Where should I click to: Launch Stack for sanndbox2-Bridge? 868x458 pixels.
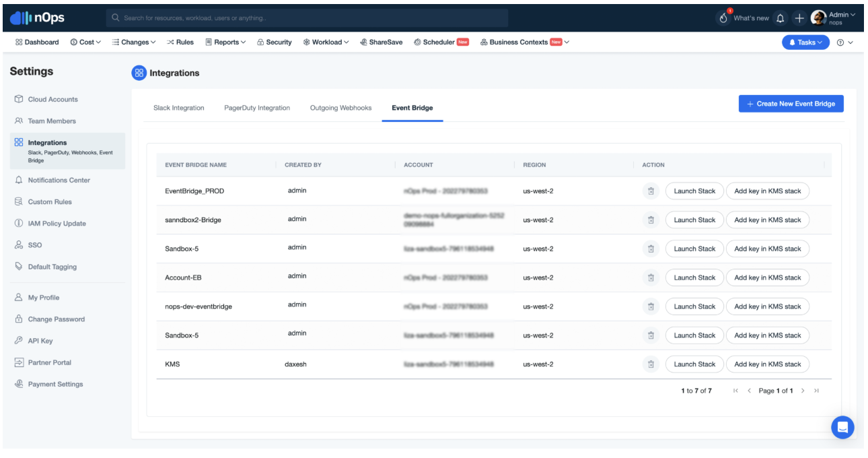694,220
